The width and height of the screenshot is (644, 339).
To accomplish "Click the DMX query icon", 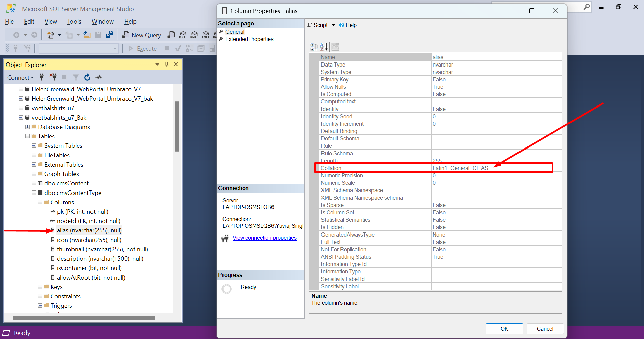I will (x=194, y=35).
